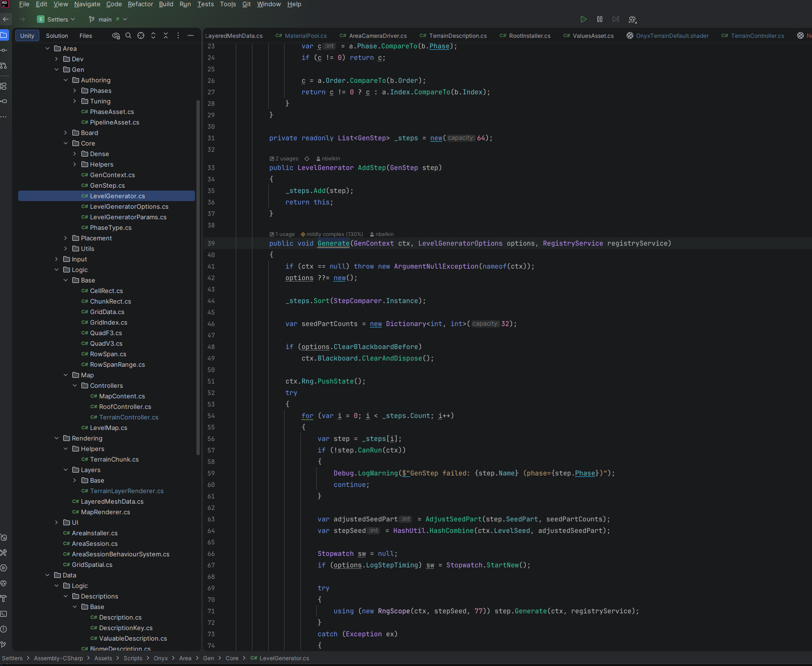Click the search icon in the explorer panel
This screenshot has width=812, height=666.
point(128,35)
